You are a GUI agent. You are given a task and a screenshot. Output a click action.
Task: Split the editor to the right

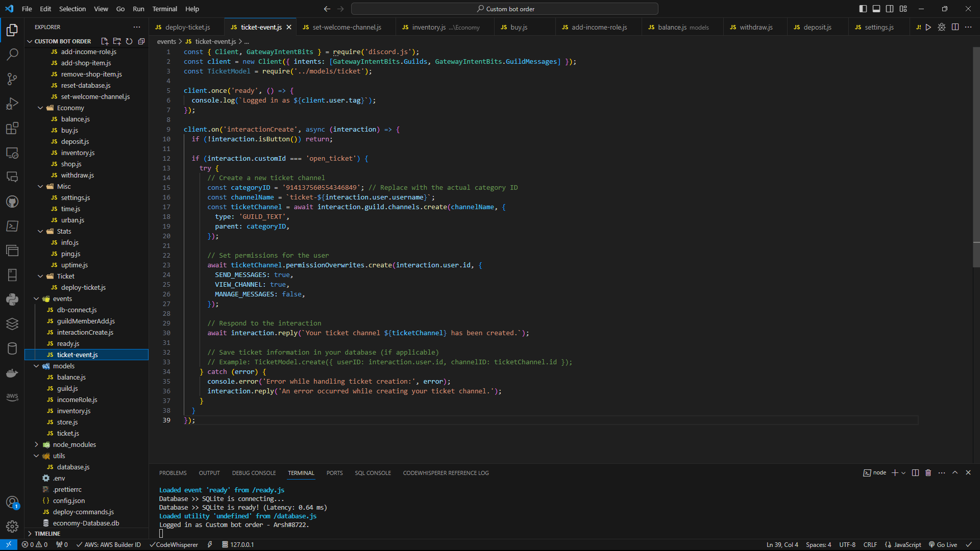pyautogui.click(x=955, y=27)
